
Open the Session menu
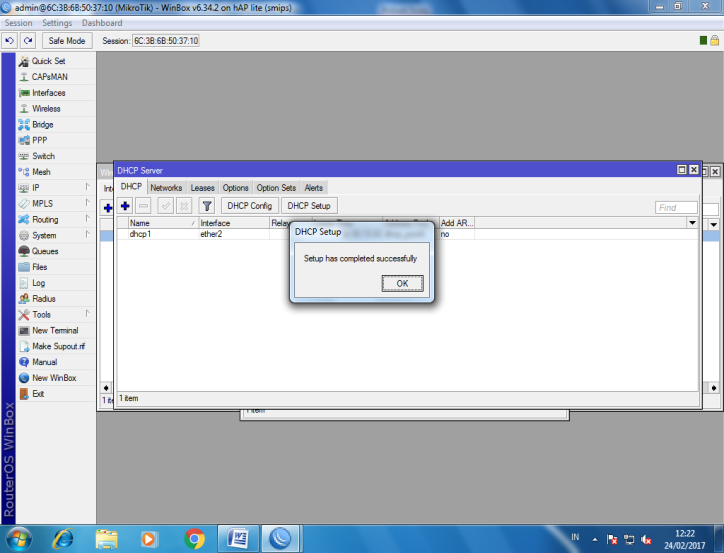point(18,23)
